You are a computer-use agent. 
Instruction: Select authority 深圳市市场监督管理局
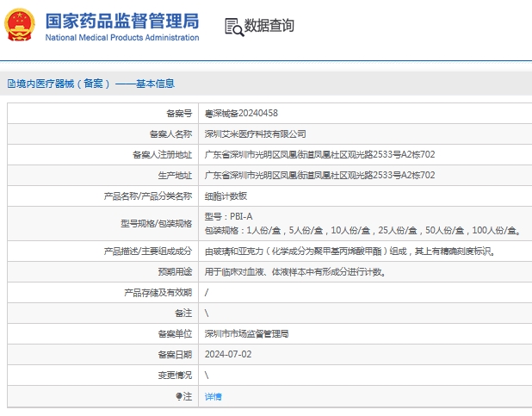click(246, 334)
